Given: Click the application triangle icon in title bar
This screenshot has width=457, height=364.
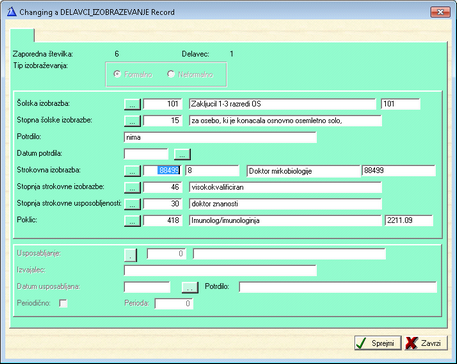Looking at the screenshot, I should point(12,12).
